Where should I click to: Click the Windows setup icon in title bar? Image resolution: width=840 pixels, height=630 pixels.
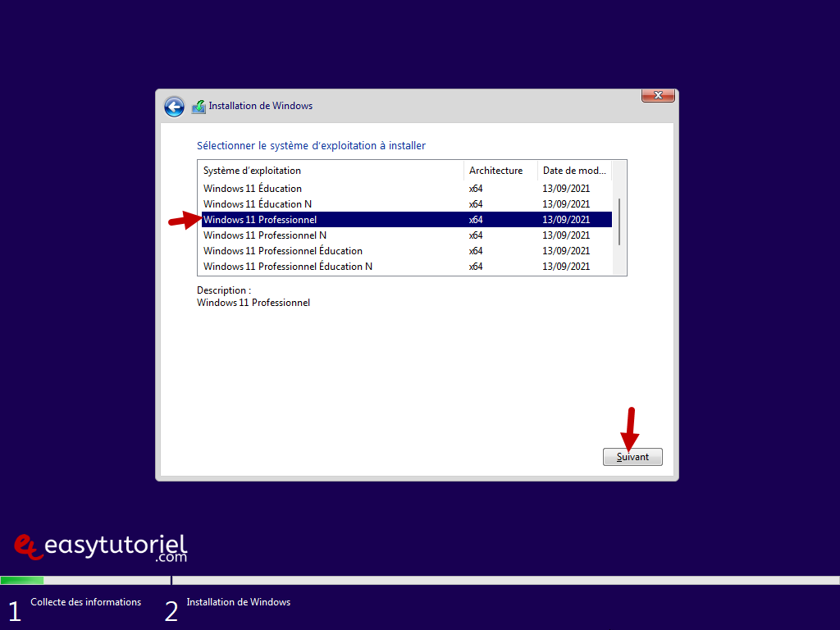[x=199, y=107]
